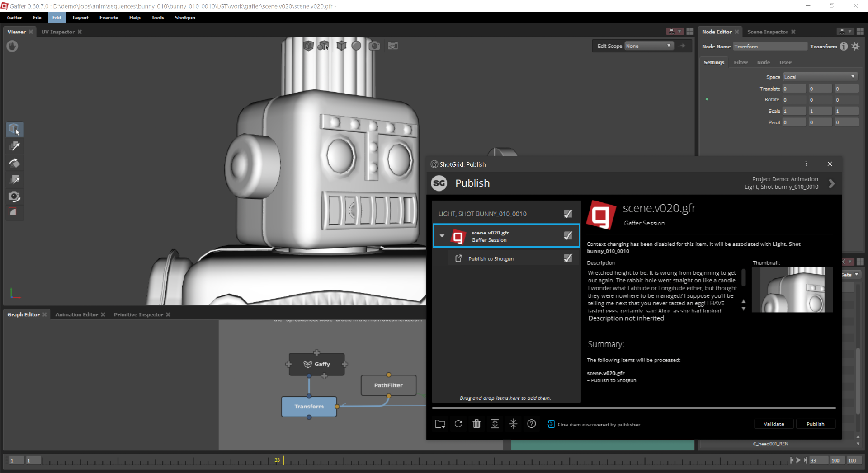Switch to the Primitive Inspector tab
868x473 pixels.
138,314
